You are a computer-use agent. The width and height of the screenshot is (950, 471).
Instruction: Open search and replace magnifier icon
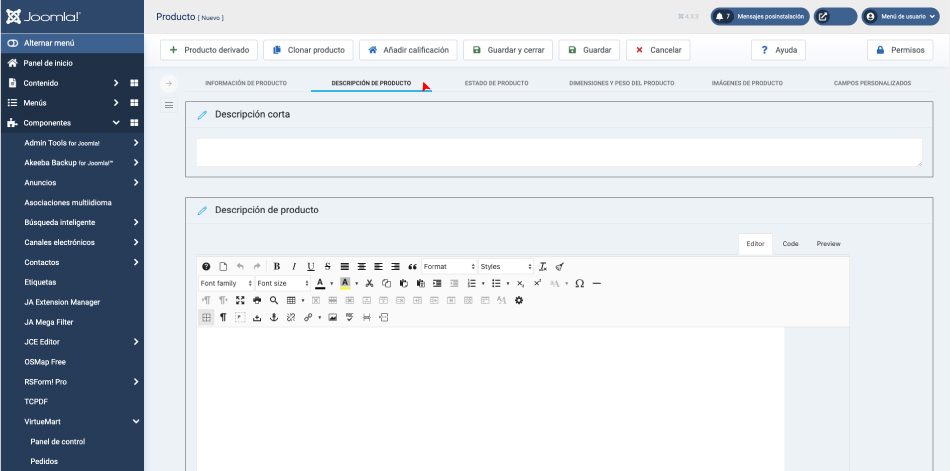274,300
